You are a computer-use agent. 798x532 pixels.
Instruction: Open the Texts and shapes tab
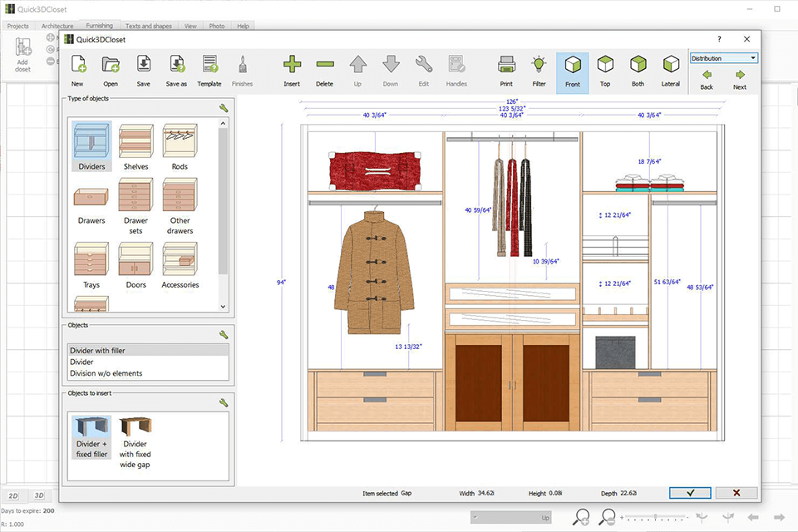pos(149,26)
